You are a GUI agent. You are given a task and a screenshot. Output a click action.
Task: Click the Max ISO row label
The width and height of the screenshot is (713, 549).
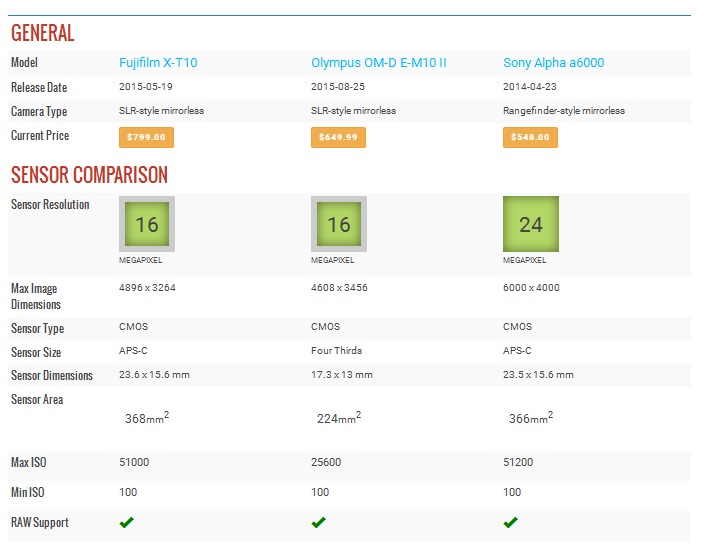29,463
